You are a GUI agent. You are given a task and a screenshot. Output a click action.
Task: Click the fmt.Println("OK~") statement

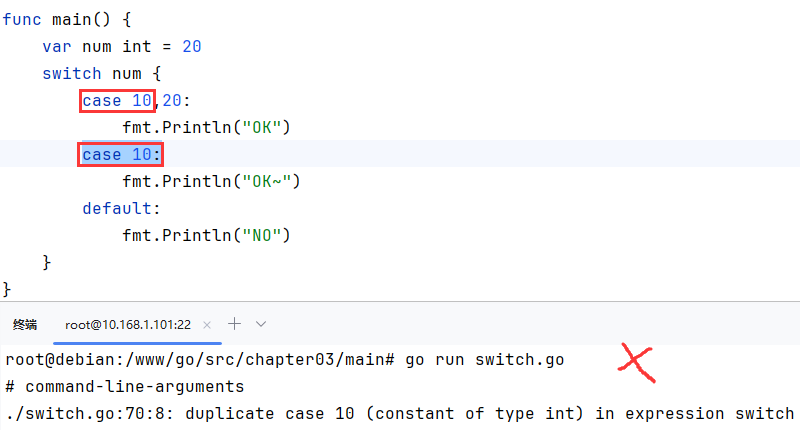[211, 182]
